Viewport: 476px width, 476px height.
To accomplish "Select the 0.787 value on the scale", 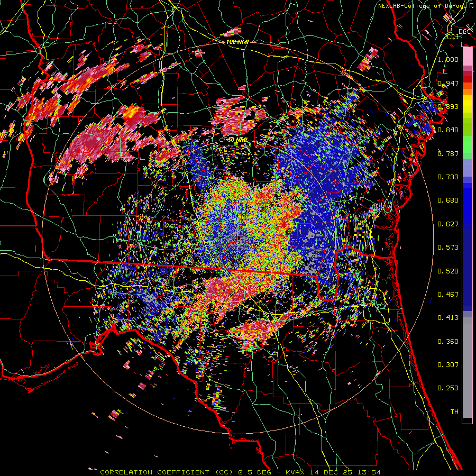I will [x=448, y=153].
